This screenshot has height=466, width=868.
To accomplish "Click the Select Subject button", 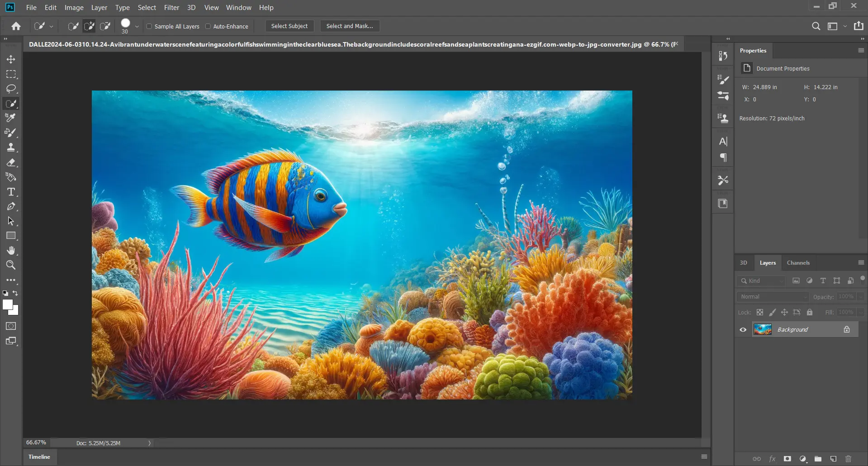I will (289, 26).
